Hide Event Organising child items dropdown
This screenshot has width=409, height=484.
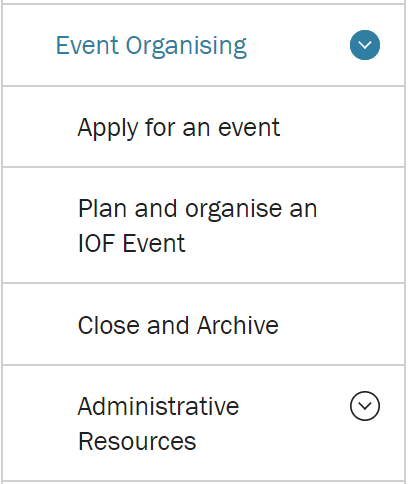pyautogui.click(x=365, y=45)
